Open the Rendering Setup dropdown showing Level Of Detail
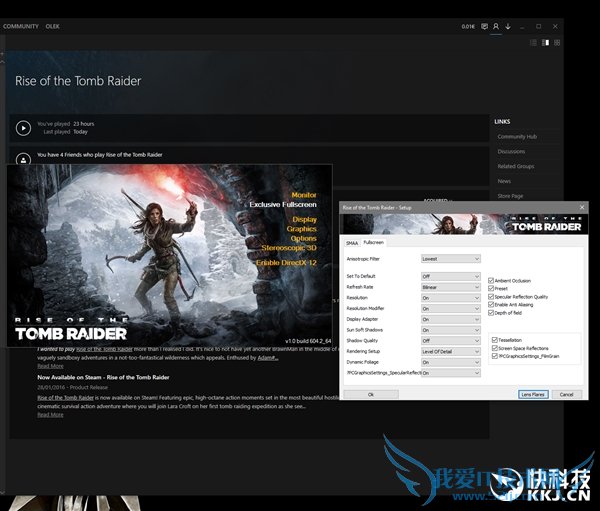Viewport: 600px width, 511px height. click(x=450, y=351)
